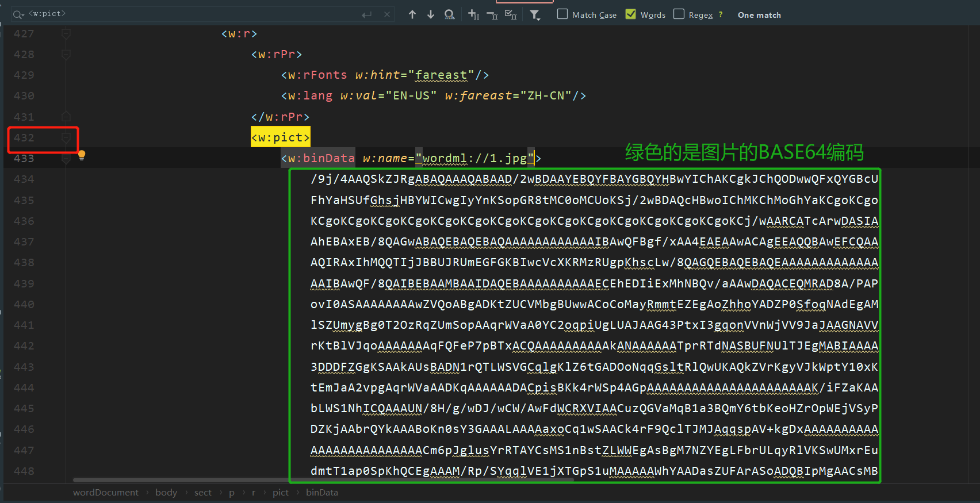Click line number 440 in the gutter

pyautogui.click(x=24, y=305)
